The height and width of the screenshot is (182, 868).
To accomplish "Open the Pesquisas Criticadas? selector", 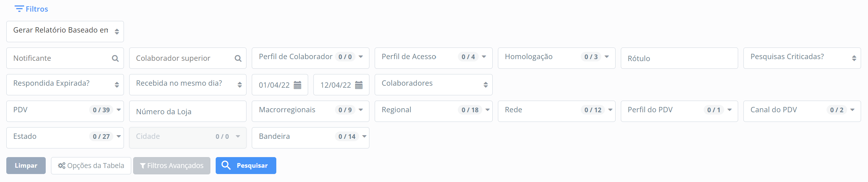I will point(802,58).
